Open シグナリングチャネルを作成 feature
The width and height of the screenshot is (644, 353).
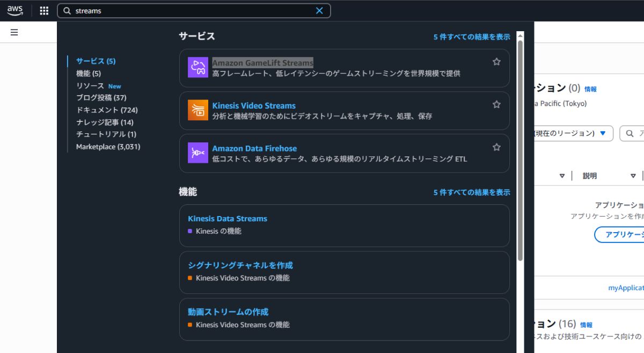pos(240,265)
